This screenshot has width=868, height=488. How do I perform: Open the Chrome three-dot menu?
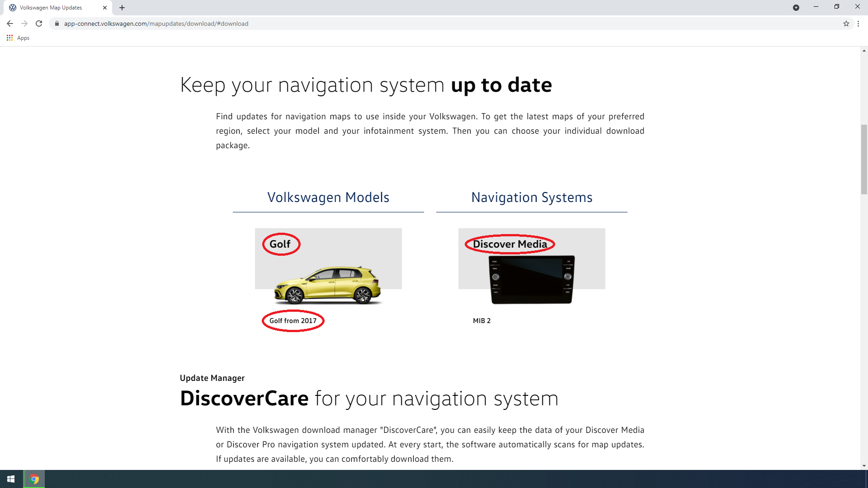tap(858, 23)
